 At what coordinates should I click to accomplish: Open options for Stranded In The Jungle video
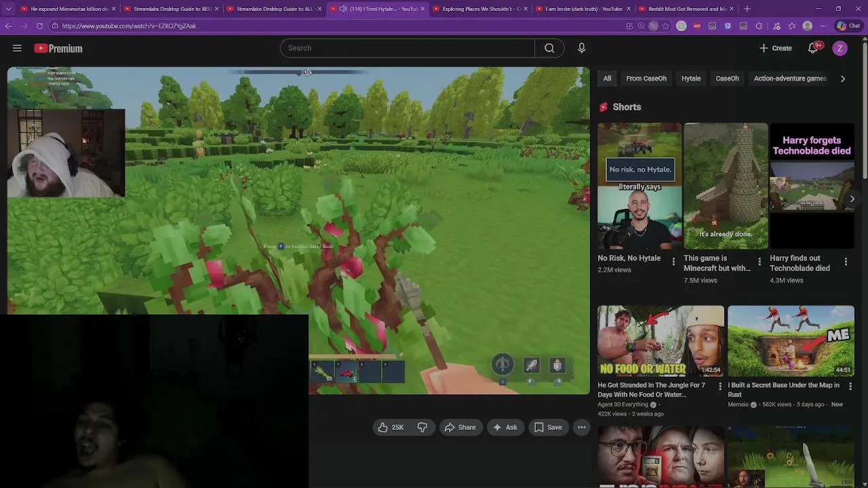tap(720, 386)
